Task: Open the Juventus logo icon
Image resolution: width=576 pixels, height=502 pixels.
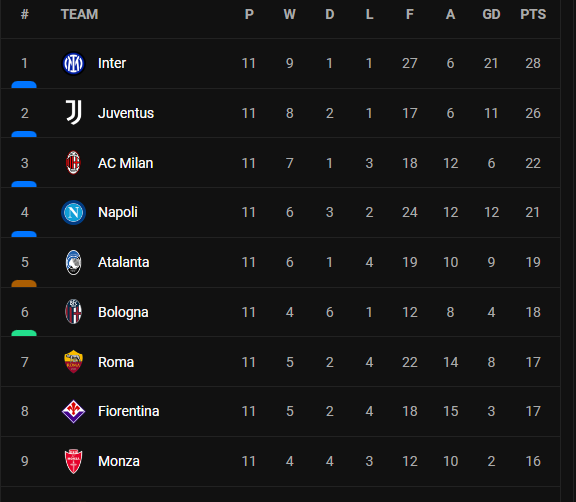Action: [73, 113]
